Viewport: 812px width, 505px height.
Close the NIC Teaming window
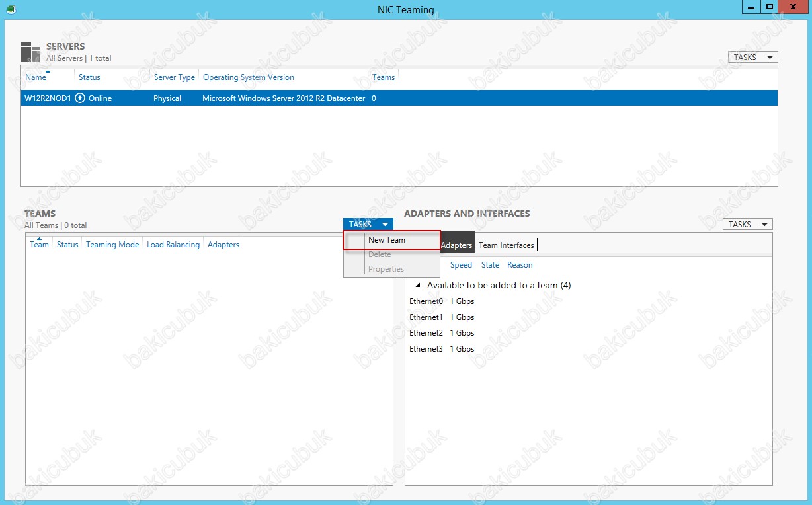(794, 7)
